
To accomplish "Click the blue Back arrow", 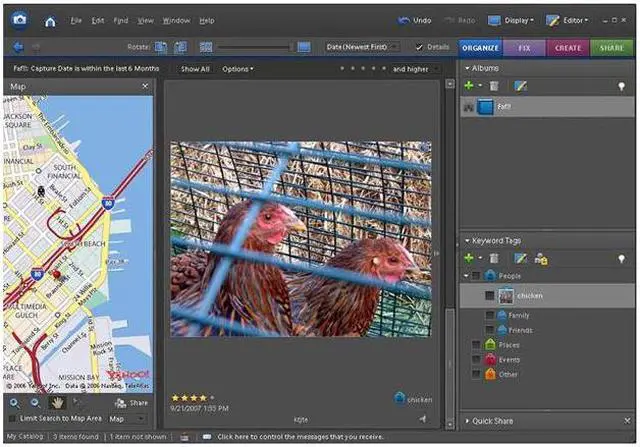I will 18,47.
